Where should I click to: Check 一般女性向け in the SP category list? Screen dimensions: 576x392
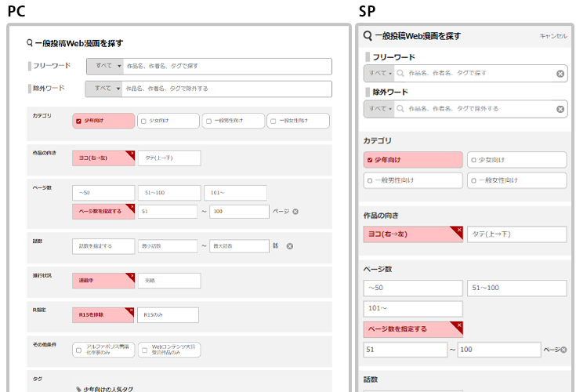point(473,180)
